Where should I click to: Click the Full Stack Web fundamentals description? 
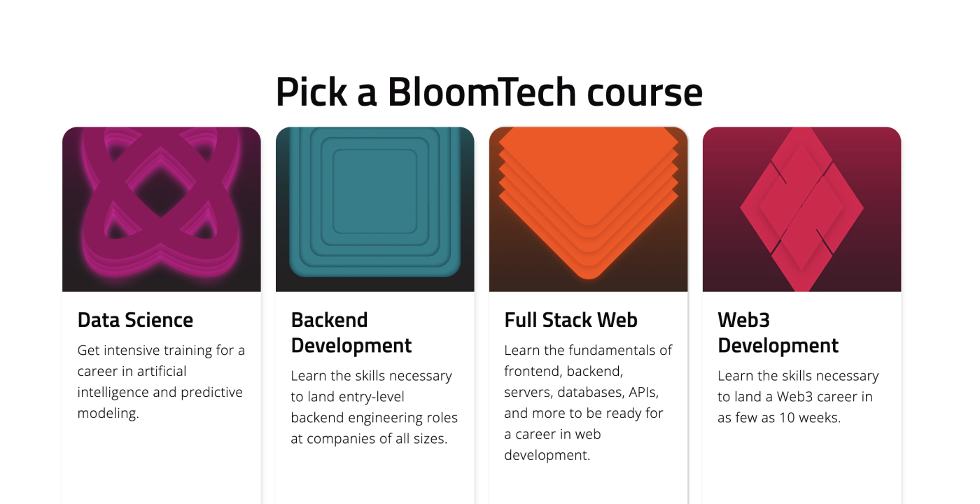pos(589,402)
